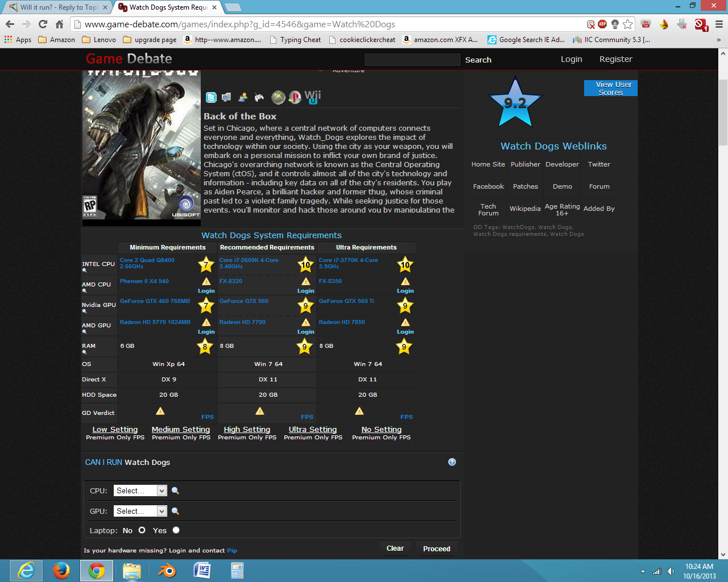Show hidden system tray icons arrow
728x582 pixels.
click(x=643, y=571)
